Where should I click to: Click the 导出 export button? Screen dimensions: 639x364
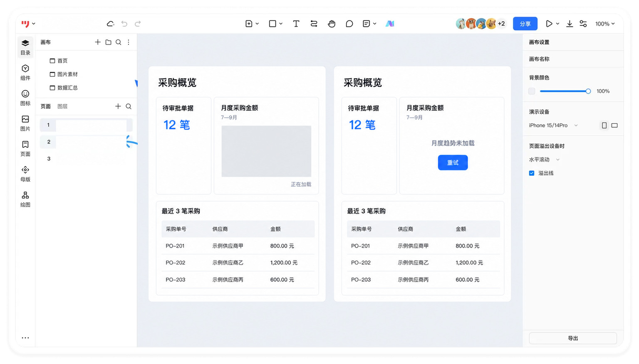573,338
